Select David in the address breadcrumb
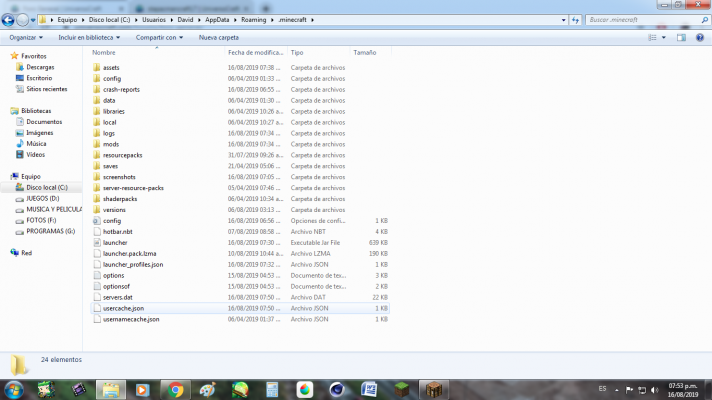Screen dimensions: 712x400 pos(185,20)
